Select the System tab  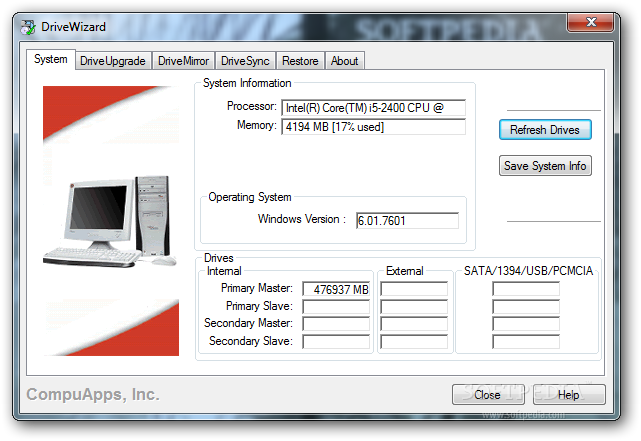[51, 59]
